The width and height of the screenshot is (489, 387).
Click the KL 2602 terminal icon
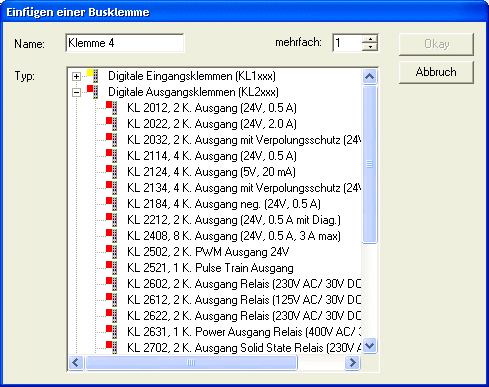coord(112,284)
